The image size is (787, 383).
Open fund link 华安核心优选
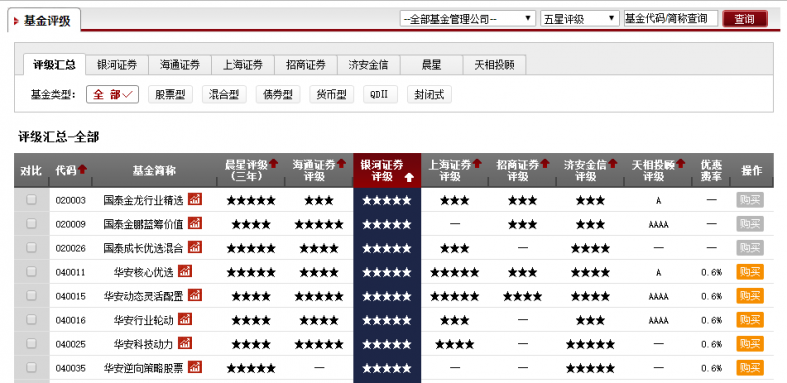(x=144, y=272)
